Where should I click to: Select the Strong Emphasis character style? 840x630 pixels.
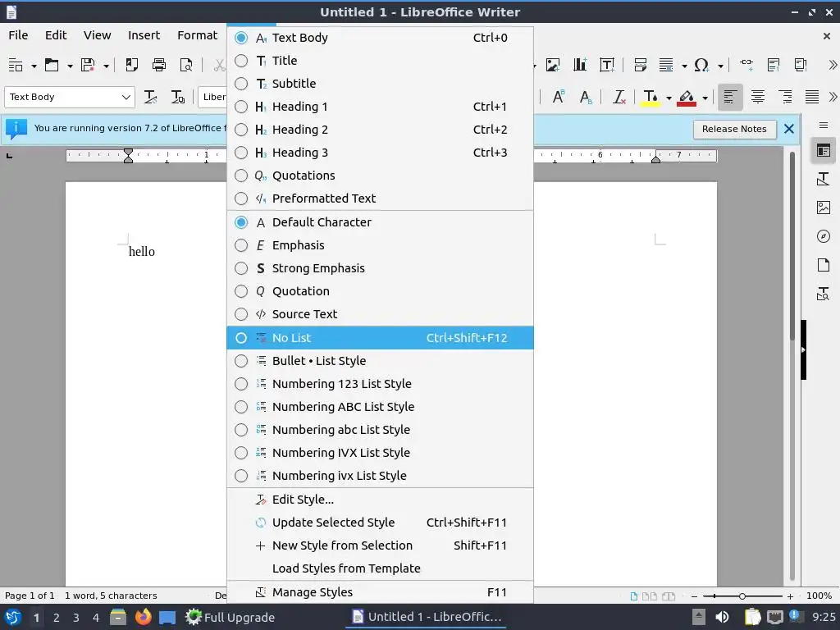pyautogui.click(x=380, y=268)
